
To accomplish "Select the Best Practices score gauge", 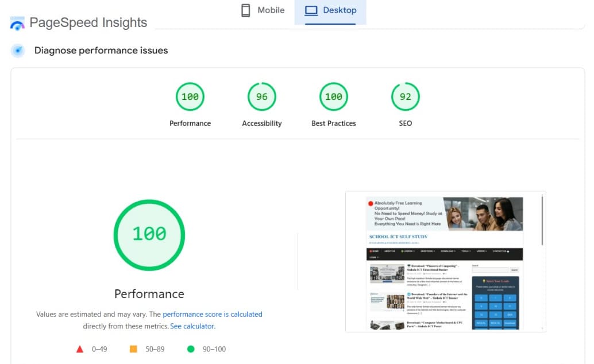I will [334, 97].
